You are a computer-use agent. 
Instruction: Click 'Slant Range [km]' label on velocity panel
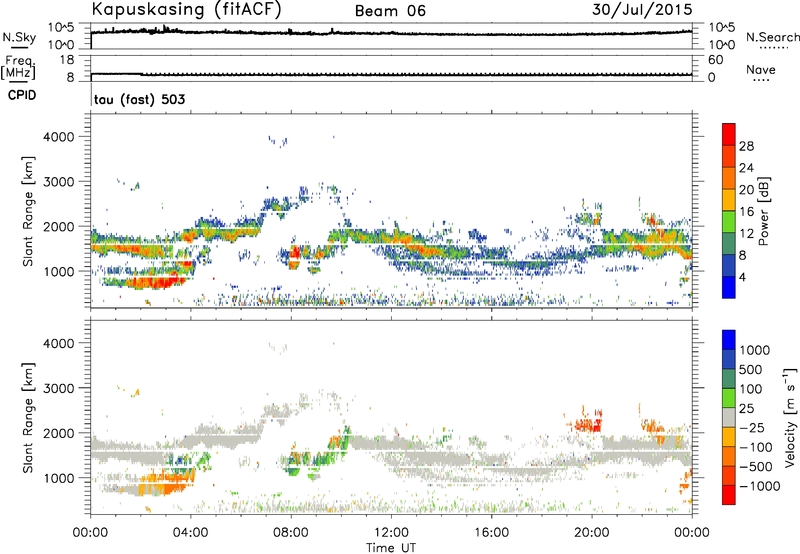(28, 418)
